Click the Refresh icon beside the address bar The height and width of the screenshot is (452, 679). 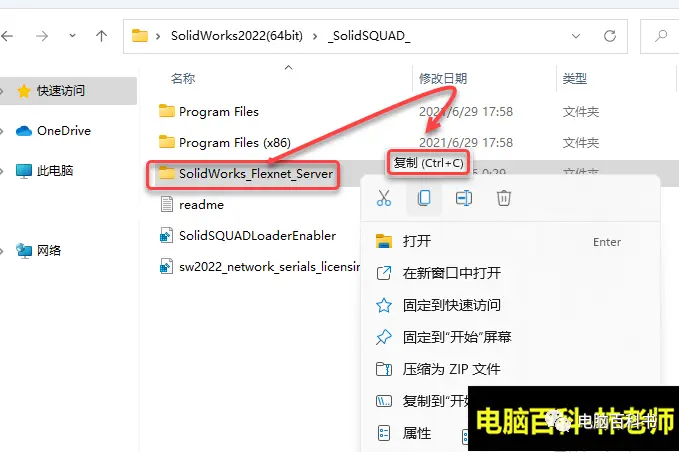[610, 36]
